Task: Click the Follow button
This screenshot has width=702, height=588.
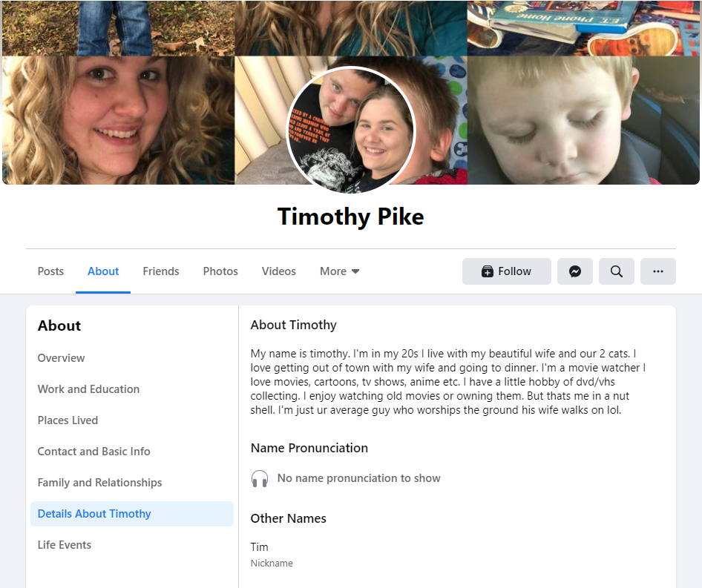Action: pos(507,271)
